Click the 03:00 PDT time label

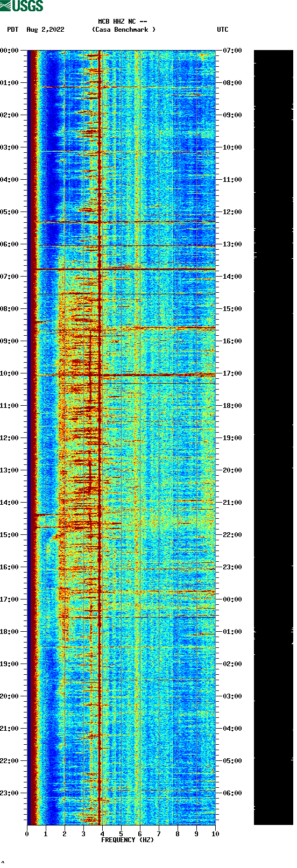point(9,147)
